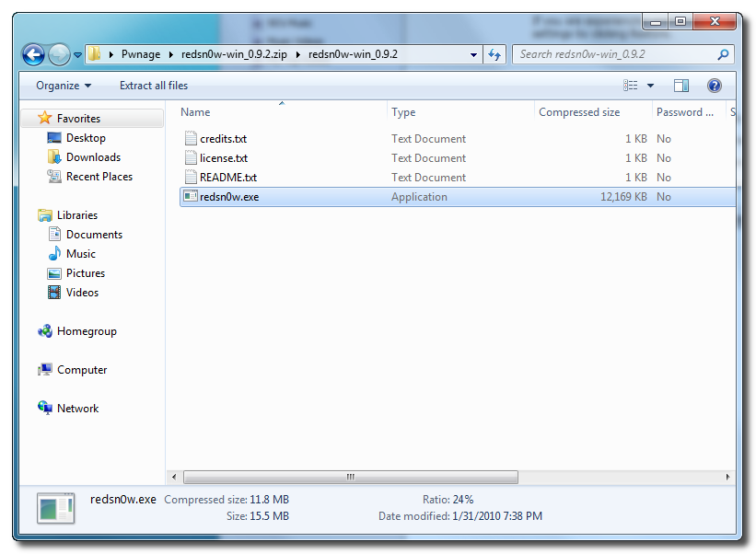Click the horizontal scrollbar thumb
The image size is (756, 554).
coord(351,477)
